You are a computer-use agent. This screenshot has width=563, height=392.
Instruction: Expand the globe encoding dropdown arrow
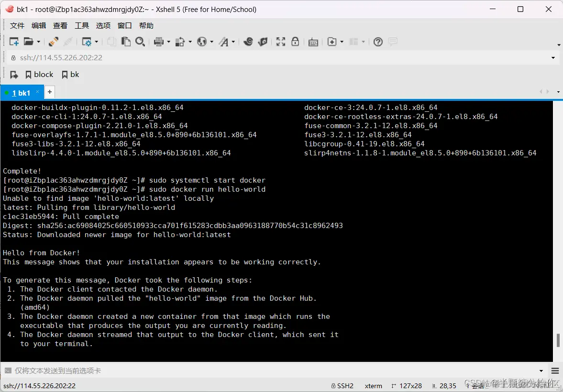click(x=212, y=42)
